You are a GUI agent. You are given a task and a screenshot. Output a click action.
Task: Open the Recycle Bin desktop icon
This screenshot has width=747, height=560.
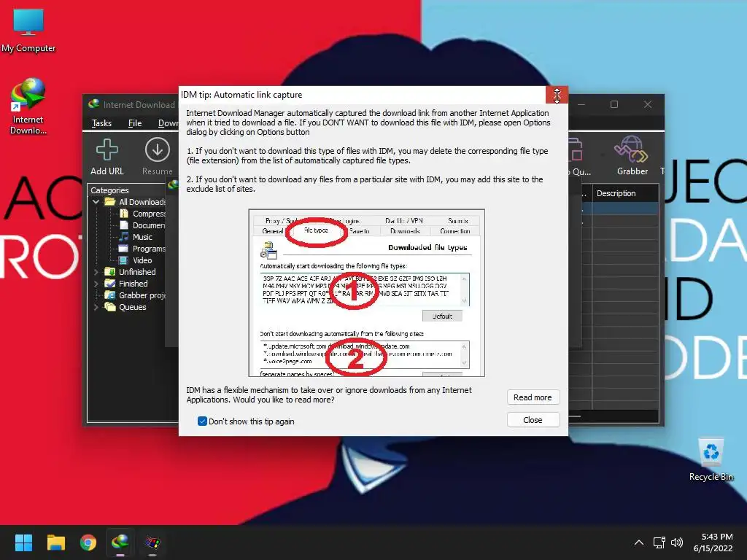point(711,460)
